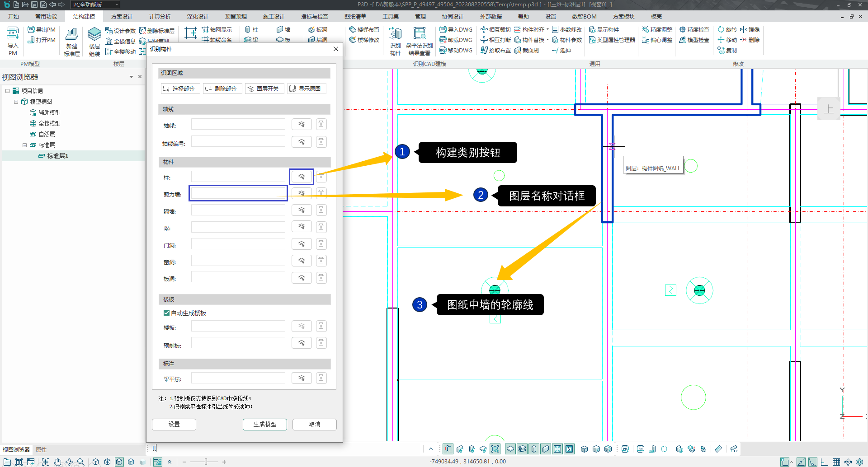This screenshot has height=467, width=868.
Task: Click the 楼层组装 icon
Action: [94, 42]
